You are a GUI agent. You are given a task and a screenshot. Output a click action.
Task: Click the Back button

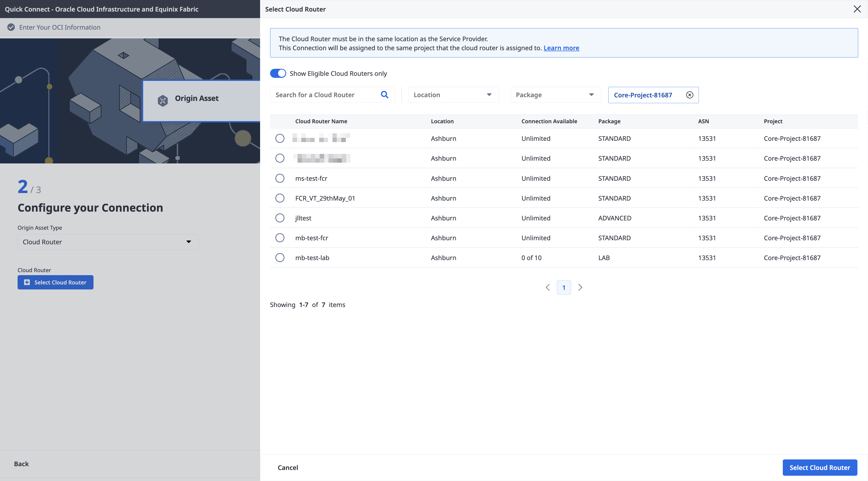[21, 464]
